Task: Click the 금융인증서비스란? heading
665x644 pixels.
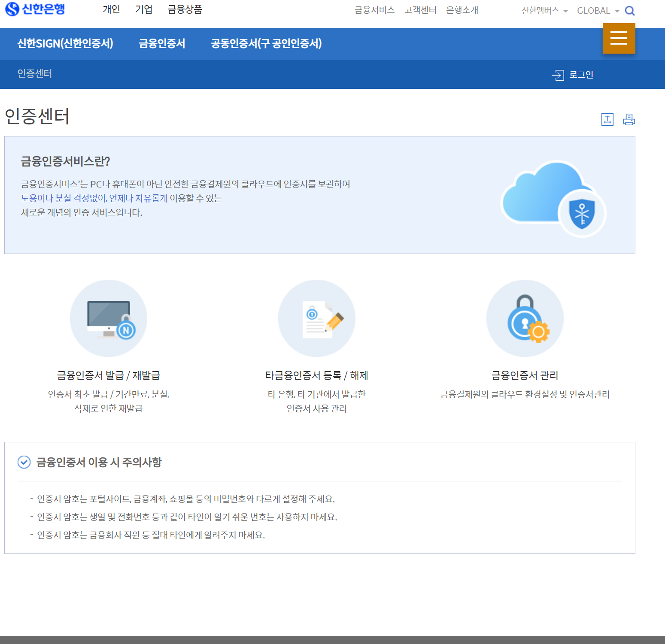Action: 66,161
